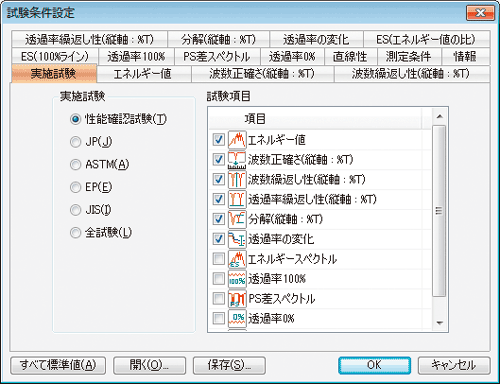Image resolution: width=500 pixels, height=384 pixels.
Task: Switch to the ES(100%ライン) tab
Action: tap(55, 56)
